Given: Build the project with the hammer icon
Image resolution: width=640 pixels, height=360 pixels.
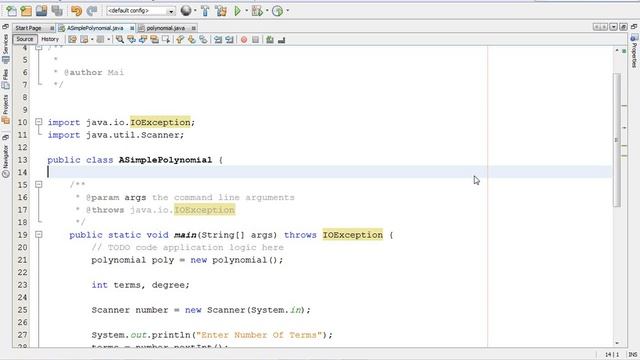Looking at the screenshot, I should coord(205,11).
